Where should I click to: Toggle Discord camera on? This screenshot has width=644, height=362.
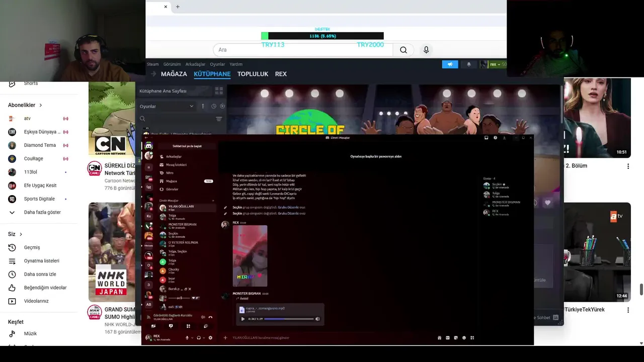tap(153, 326)
